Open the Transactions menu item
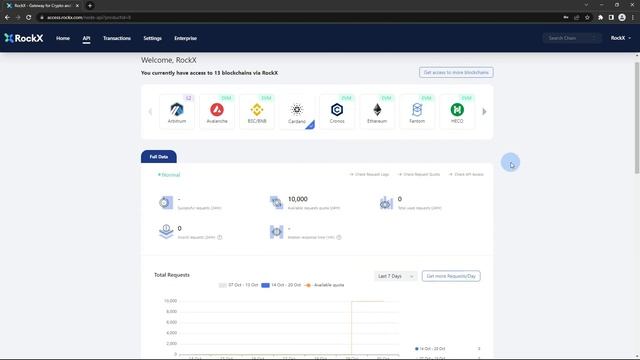 tap(117, 38)
